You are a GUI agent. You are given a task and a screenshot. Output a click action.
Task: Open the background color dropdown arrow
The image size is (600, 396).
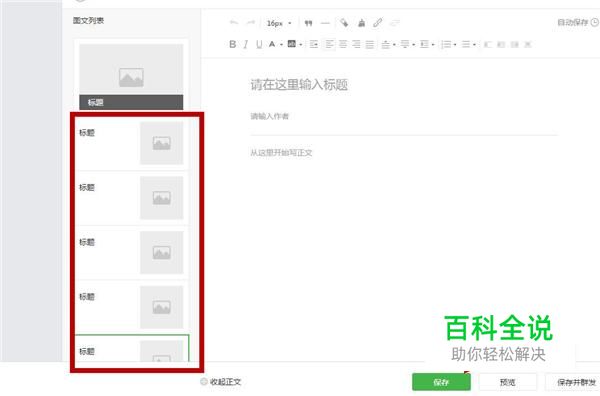click(301, 45)
